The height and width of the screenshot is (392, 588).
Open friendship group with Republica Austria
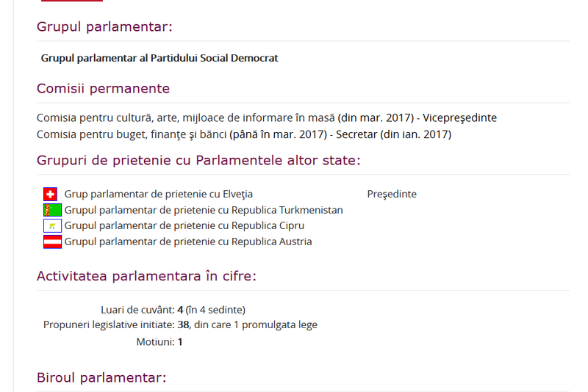point(188,242)
